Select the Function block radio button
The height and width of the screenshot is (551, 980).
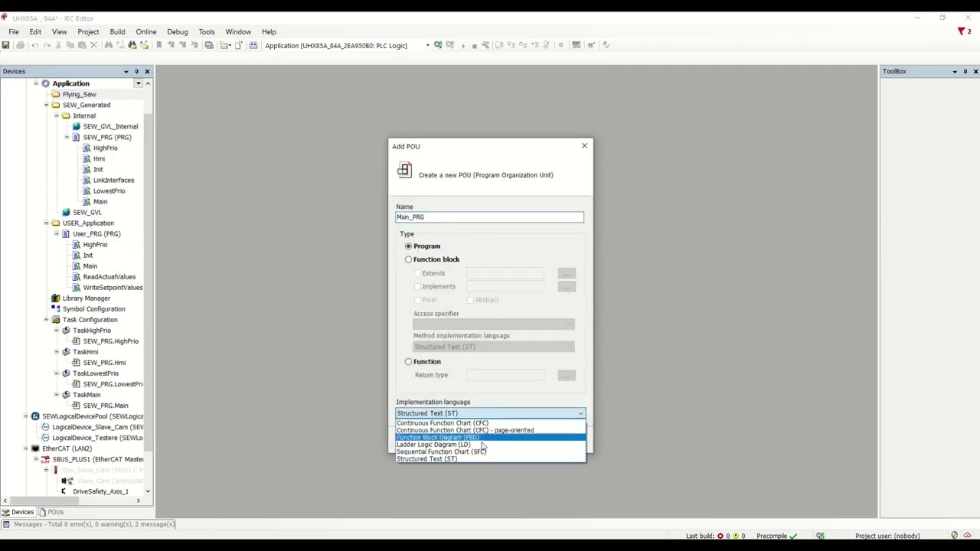(408, 259)
